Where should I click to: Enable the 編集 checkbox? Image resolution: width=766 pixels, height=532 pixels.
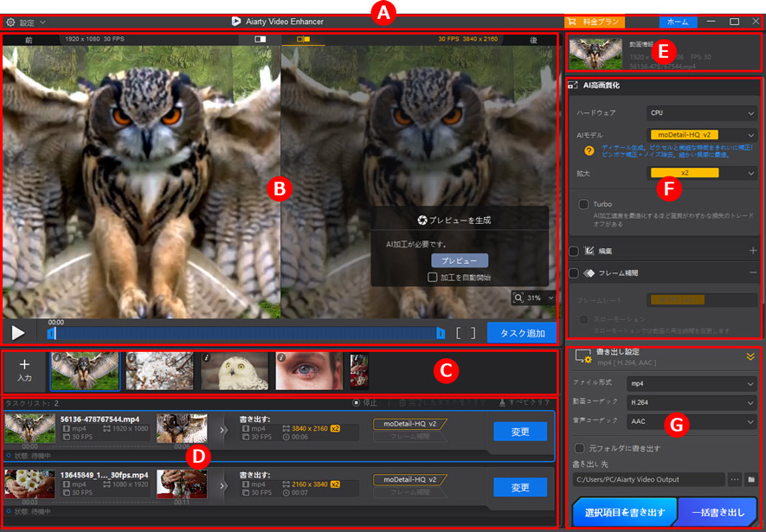[x=574, y=251]
